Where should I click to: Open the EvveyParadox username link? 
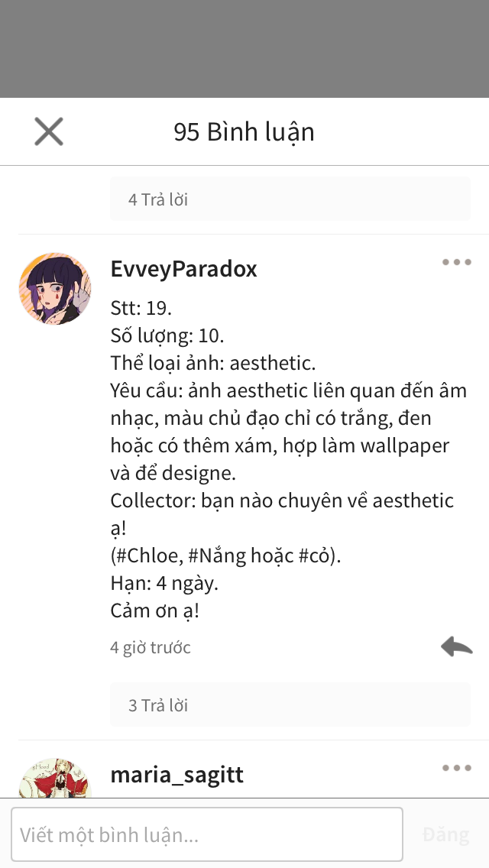184,269
